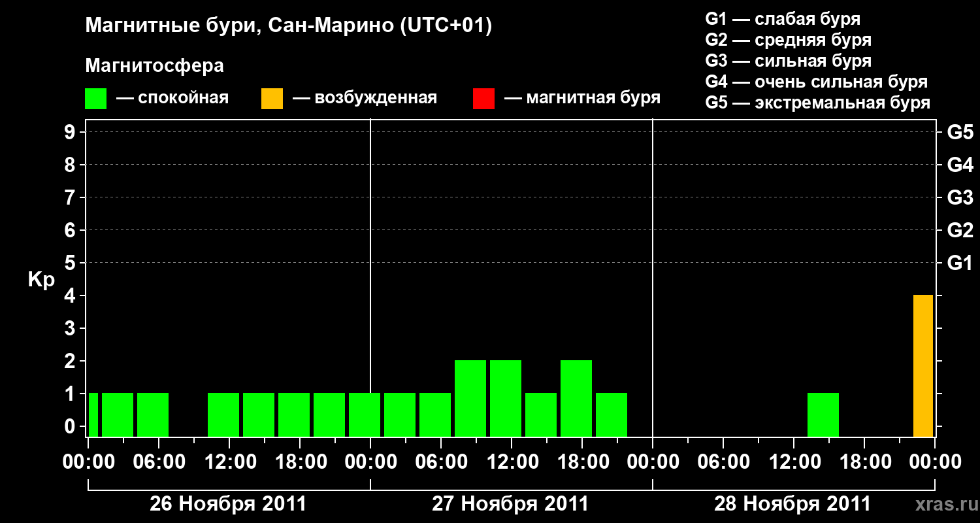This screenshot has width=980, height=523.
Task: Click the 'G1' label on the right axis
Action: (x=960, y=263)
